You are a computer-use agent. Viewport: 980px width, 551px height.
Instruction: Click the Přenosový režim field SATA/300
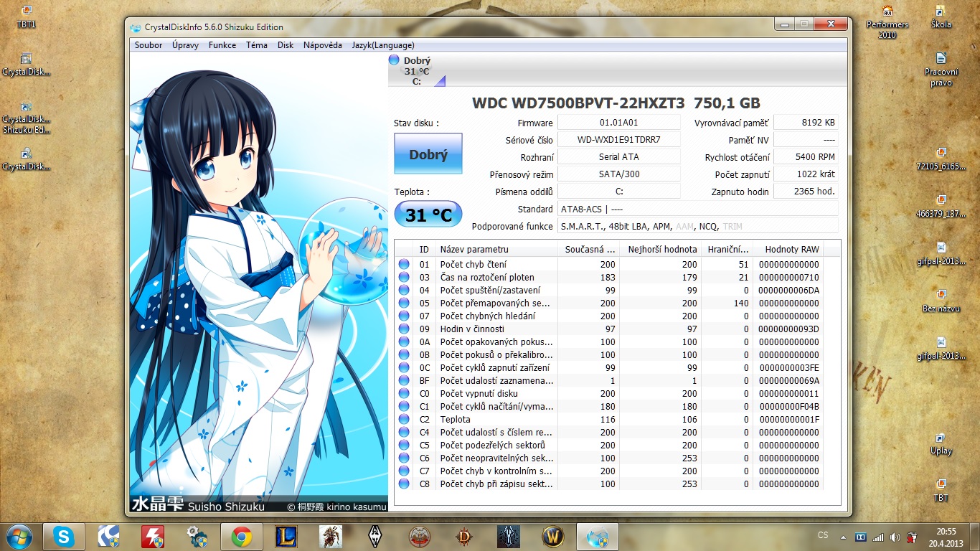pos(619,174)
